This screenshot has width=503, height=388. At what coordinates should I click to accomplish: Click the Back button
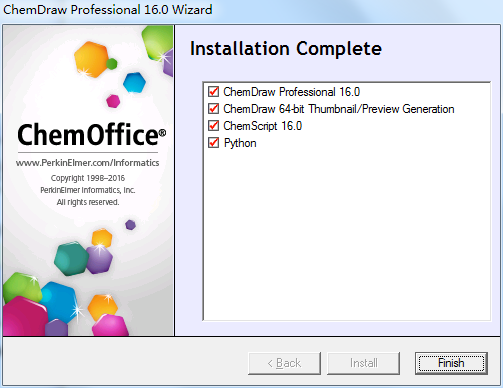coord(284,363)
